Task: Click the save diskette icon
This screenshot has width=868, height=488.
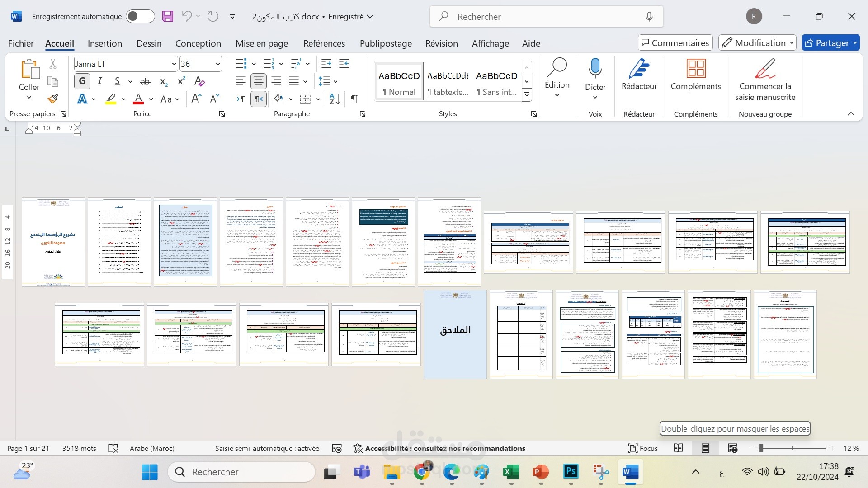Action: coord(168,17)
